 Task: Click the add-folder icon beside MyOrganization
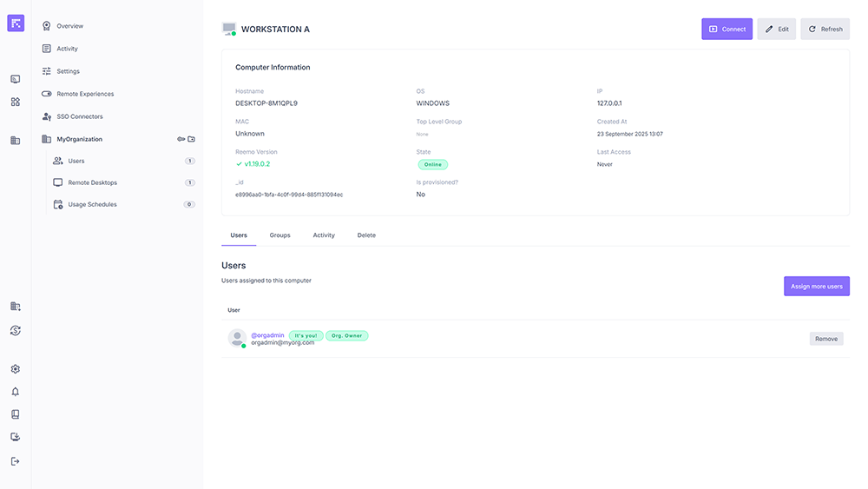192,139
